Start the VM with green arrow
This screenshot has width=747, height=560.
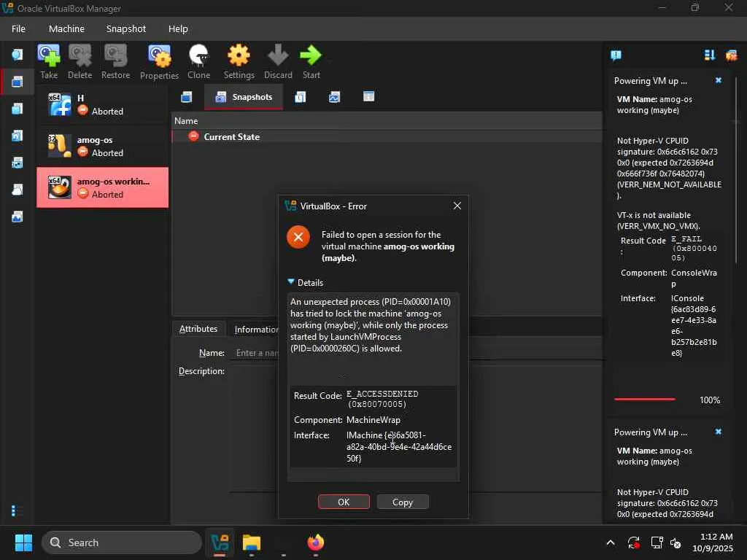[x=311, y=62]
